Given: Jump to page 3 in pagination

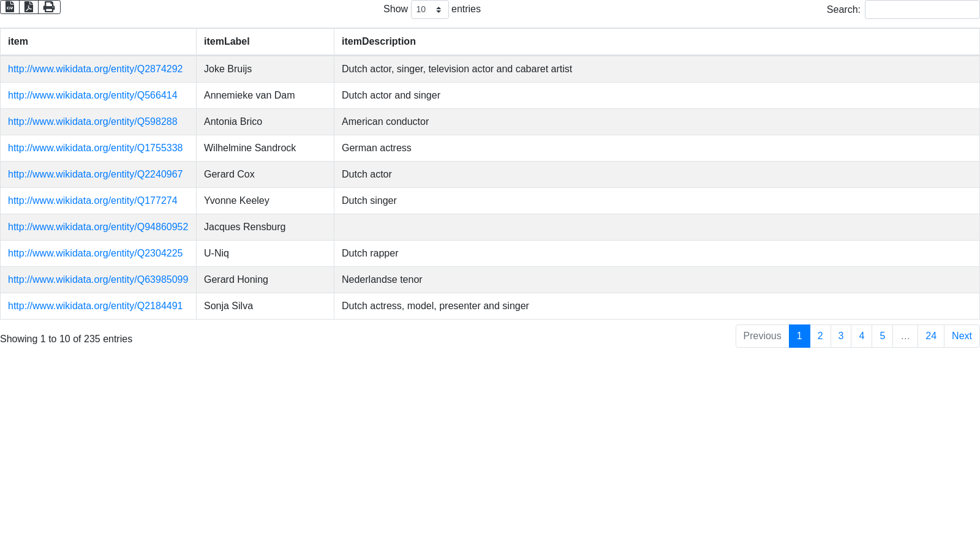Looking at the screenshot, I should pyautogui.click(x=841, y=336).
